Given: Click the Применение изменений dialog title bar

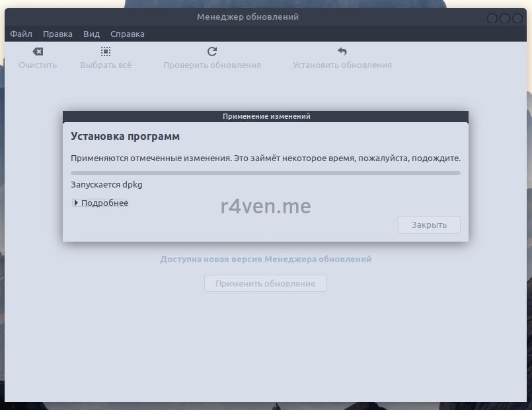Looking at the screenshot, I should tap(266, 116).
